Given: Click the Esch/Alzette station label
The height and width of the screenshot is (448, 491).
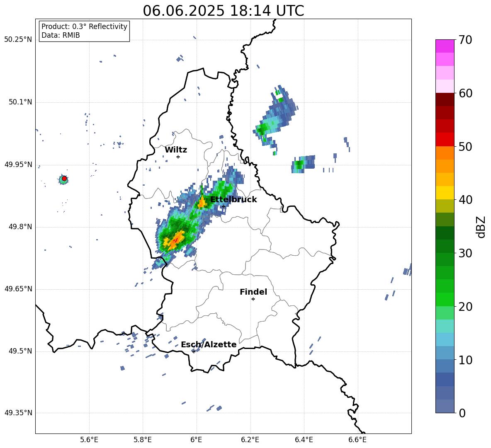Looking at the screenshot, I should (209, 345).
